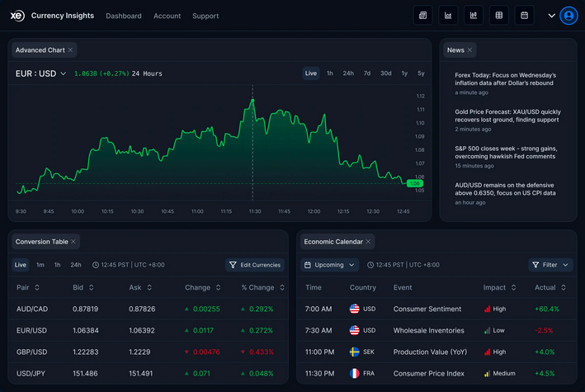Close the Conversion Table tab

[73, 242]
